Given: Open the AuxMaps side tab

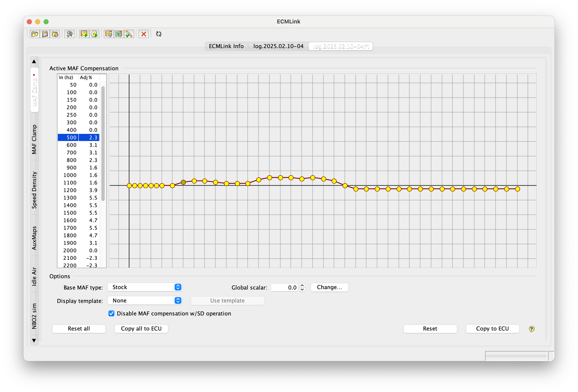Looking at the screenshot, I should 34,238.
